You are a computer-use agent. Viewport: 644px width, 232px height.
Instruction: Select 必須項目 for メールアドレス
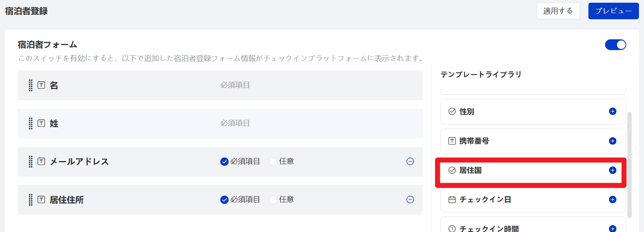(224, 161)
